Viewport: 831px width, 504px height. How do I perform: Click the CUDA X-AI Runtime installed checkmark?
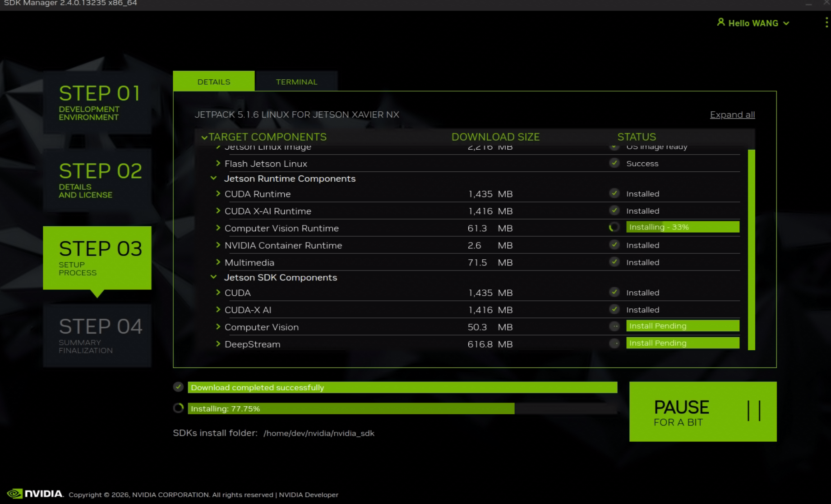614,211
